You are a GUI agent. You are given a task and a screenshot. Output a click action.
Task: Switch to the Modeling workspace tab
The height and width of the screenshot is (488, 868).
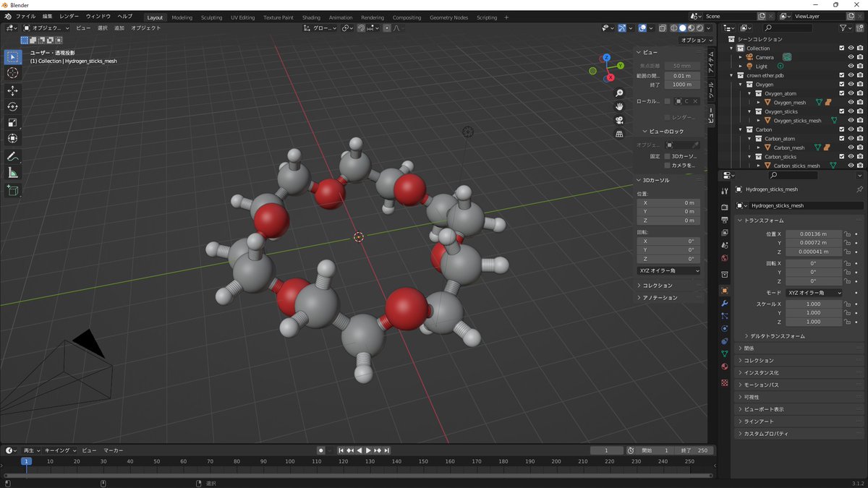coord(182,17)
